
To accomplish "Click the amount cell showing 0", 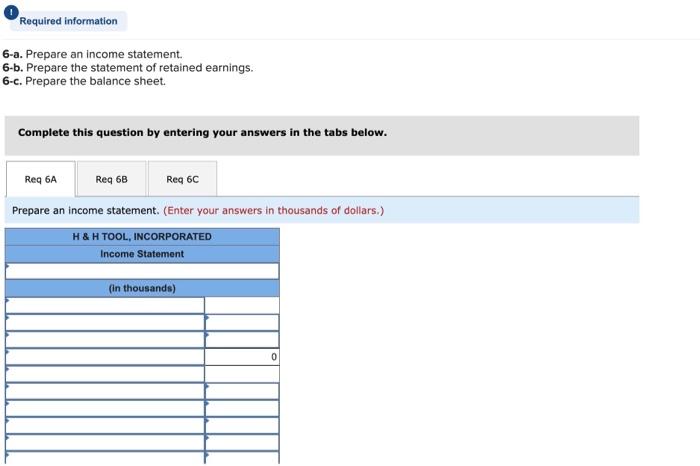I will tap(242, 357).
